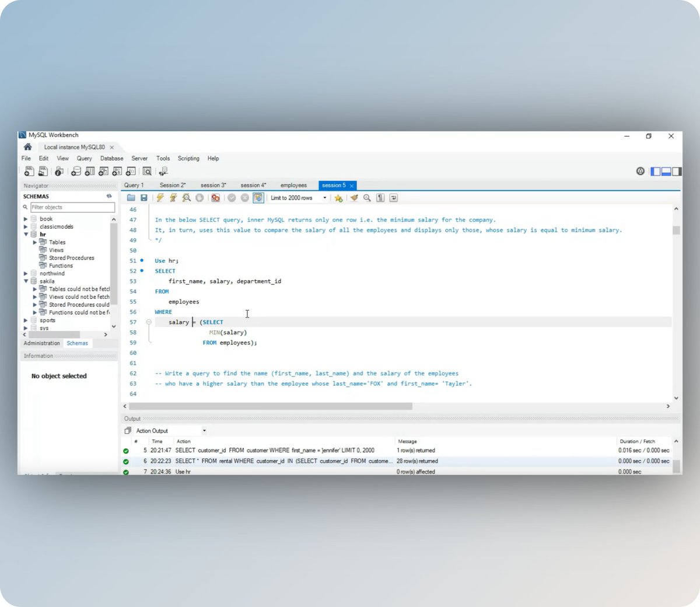Expand the sports schema
Screen dimensions: 700x607
(x=26, y=320)
